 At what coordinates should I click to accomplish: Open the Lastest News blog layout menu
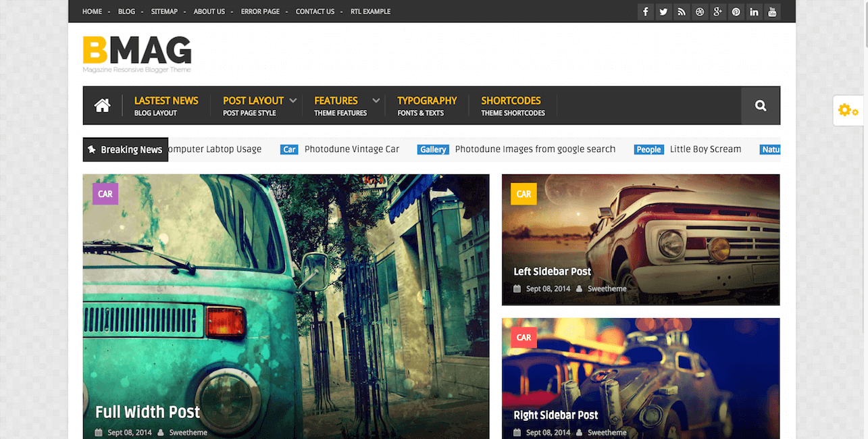[166, 106]
